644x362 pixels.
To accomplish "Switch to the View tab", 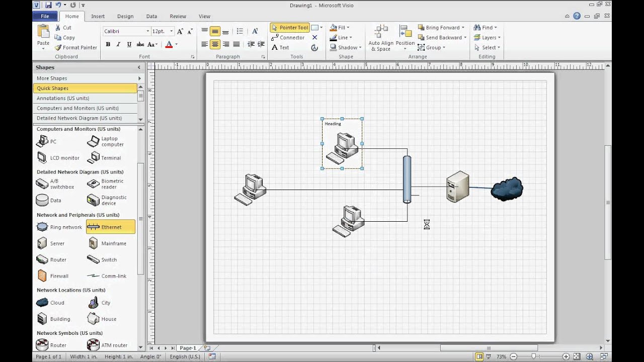I will tap(204, 16).
